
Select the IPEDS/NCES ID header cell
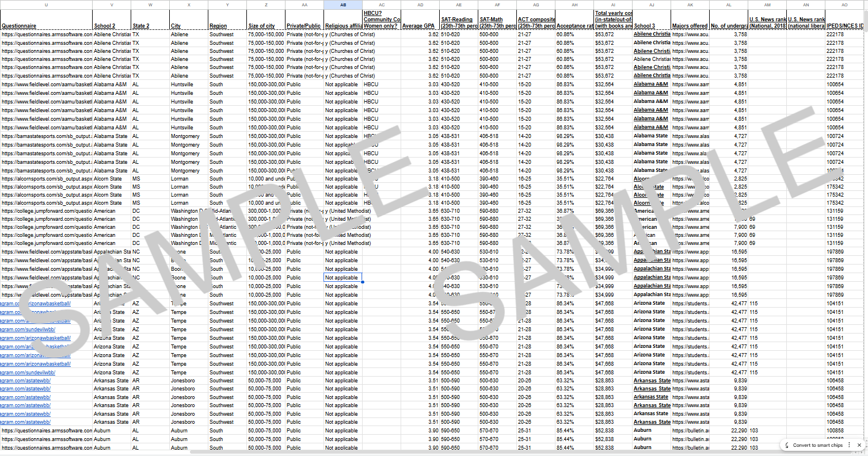[845, 26]
